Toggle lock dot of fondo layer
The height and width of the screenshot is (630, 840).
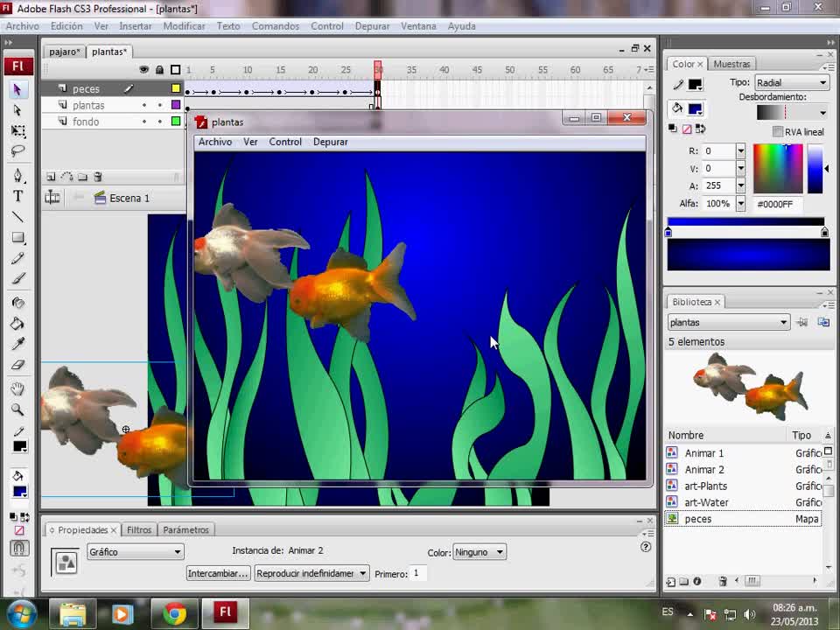(x=159, y=122)
